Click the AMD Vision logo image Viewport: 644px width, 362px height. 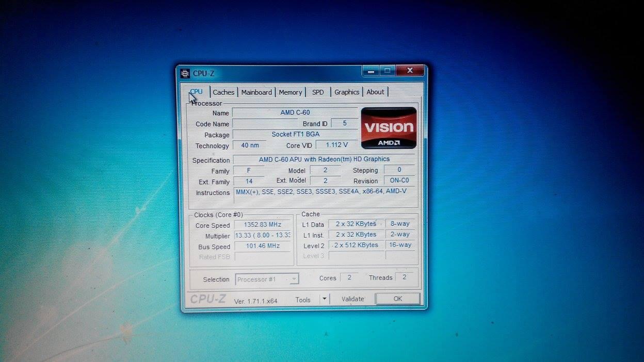[x=389, y=128]
